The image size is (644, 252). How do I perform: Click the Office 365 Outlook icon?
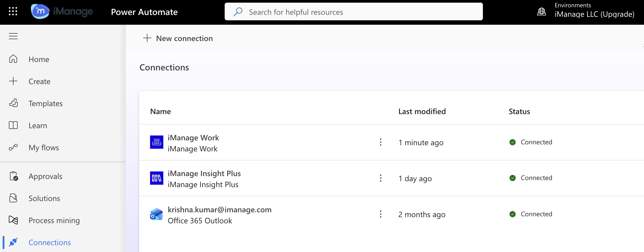(156, 214)
